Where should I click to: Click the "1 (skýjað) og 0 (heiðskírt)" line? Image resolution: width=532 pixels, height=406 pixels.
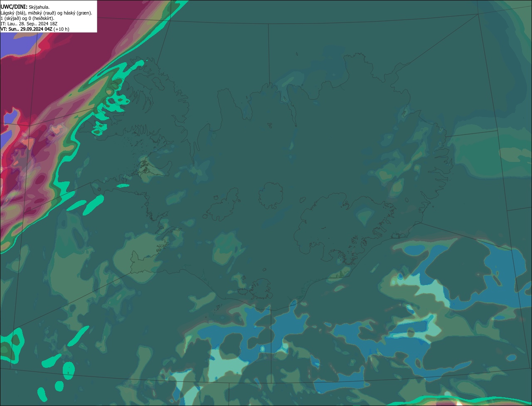click(27, 18)
